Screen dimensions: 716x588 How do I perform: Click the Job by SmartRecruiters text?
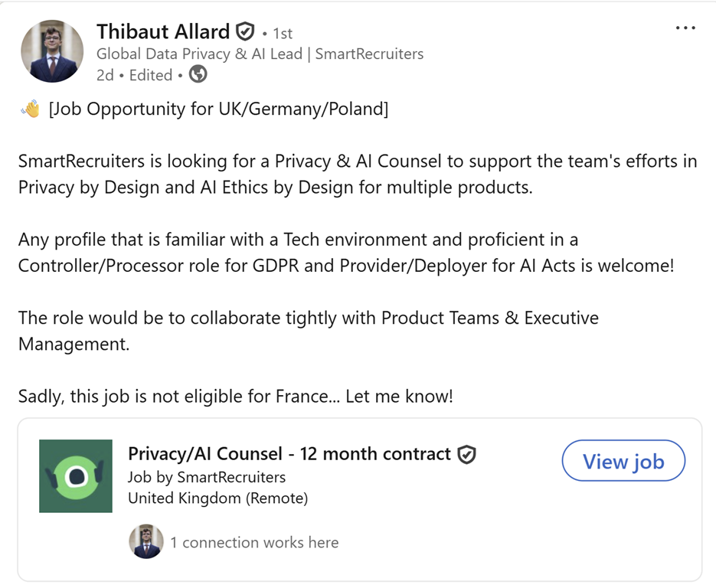click(206, 477)
